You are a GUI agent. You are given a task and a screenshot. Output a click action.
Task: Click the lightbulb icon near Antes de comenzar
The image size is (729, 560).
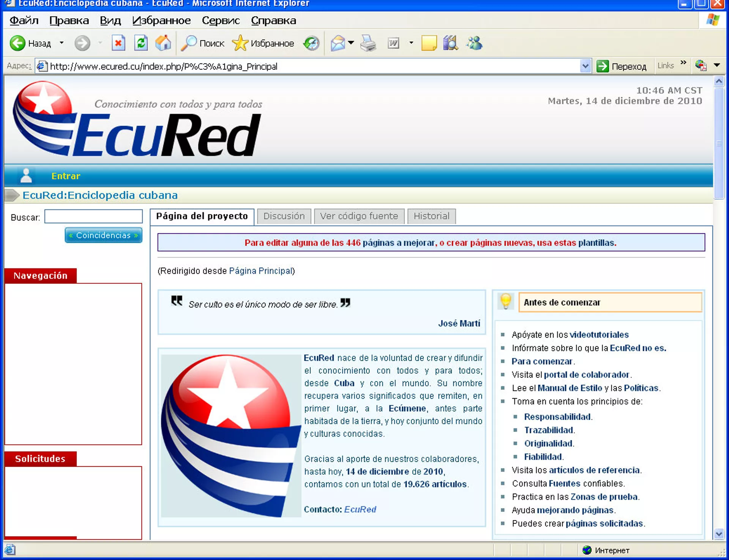point(506,302)
